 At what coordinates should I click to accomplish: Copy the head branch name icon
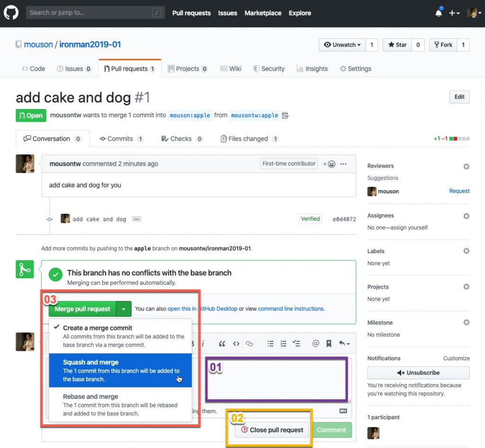pyautogui.click(x=285, y=116)
